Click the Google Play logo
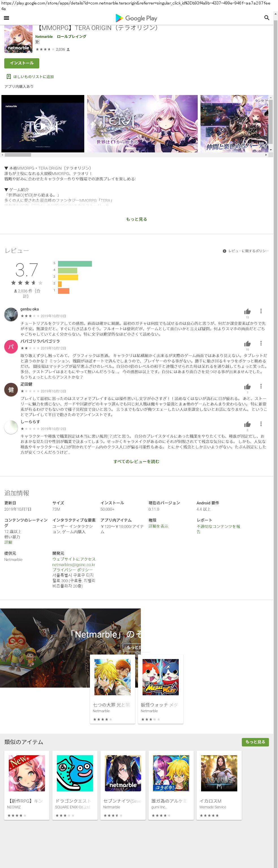 pyautogui.click(x=136, y=18)
